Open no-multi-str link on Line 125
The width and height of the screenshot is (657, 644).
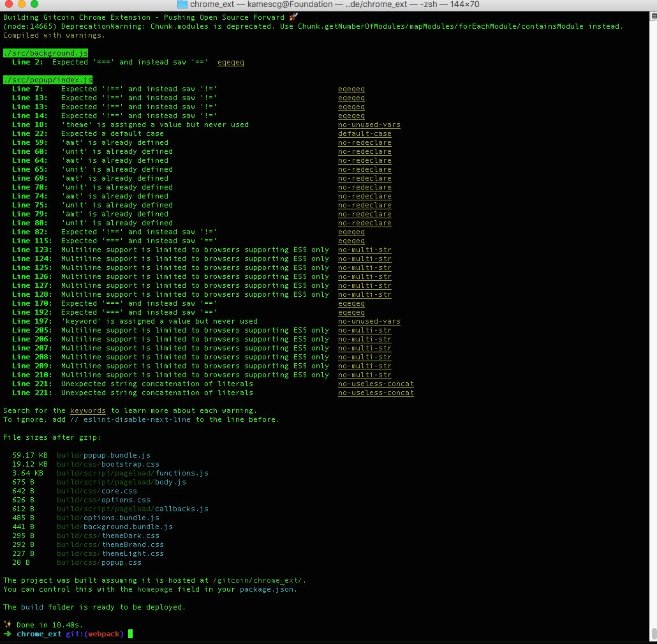[364, 267]
